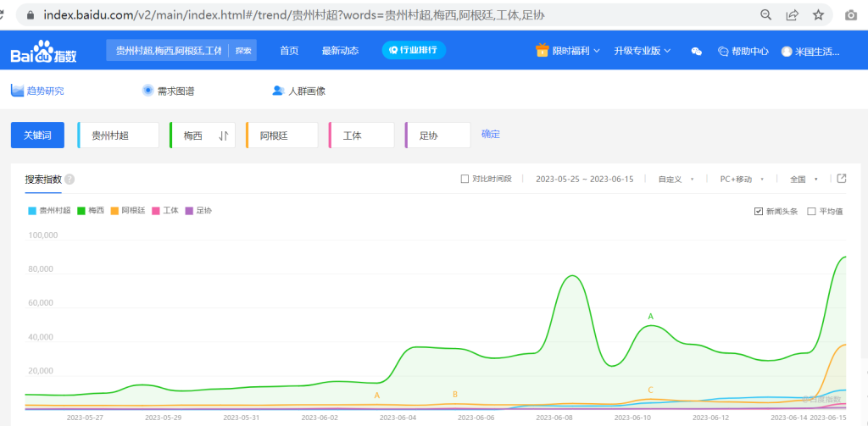The image size is (868, 426).
Task: Click the Baidu Index logo
Action: tap(43, 51)
